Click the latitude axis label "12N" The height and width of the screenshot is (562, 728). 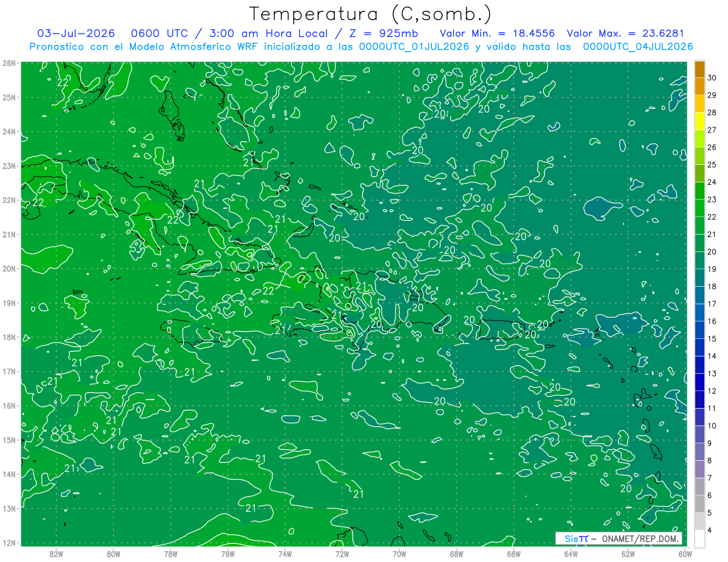coord(9,543)
